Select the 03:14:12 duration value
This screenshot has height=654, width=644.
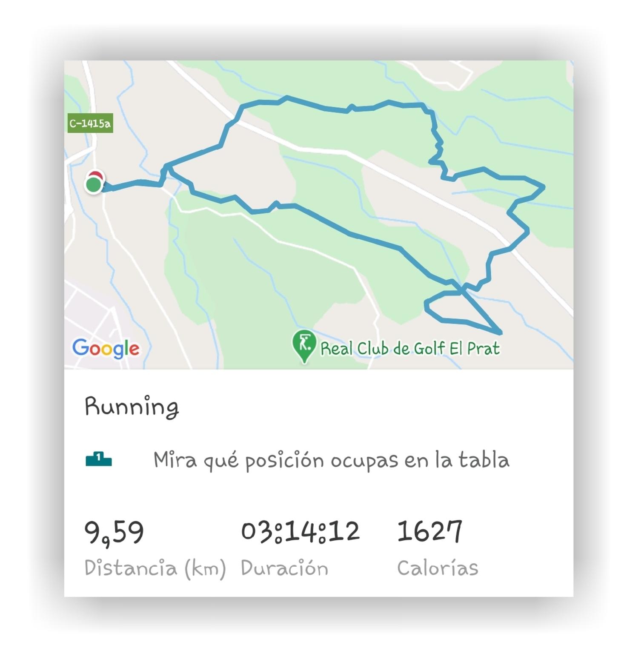tap(301, 532)
